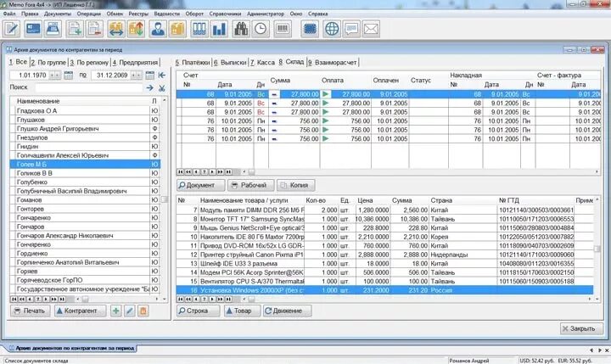611x364 pixels.
Task: Click the contractor list vertical scrollbar
Action: [x=165, y=199]
